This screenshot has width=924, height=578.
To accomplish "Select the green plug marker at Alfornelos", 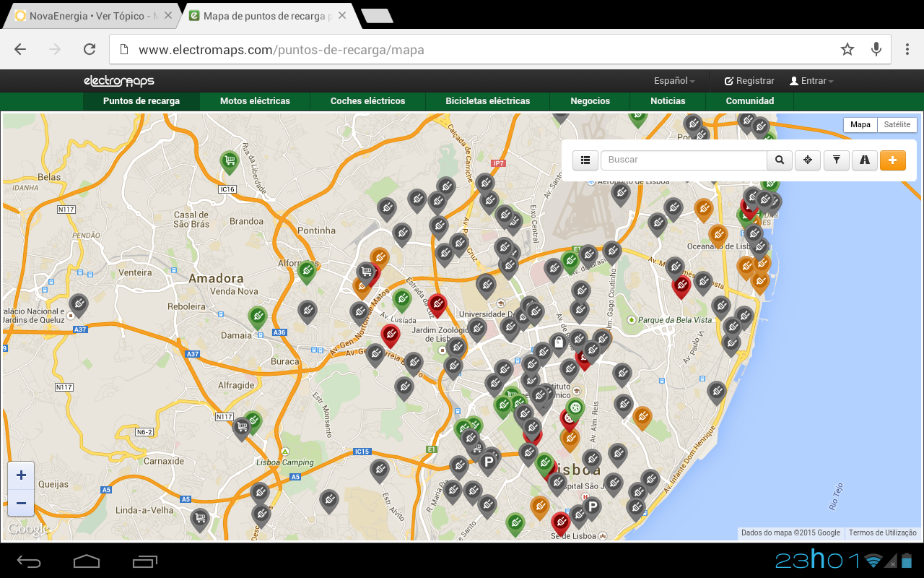I will click(x=307, y=272).
